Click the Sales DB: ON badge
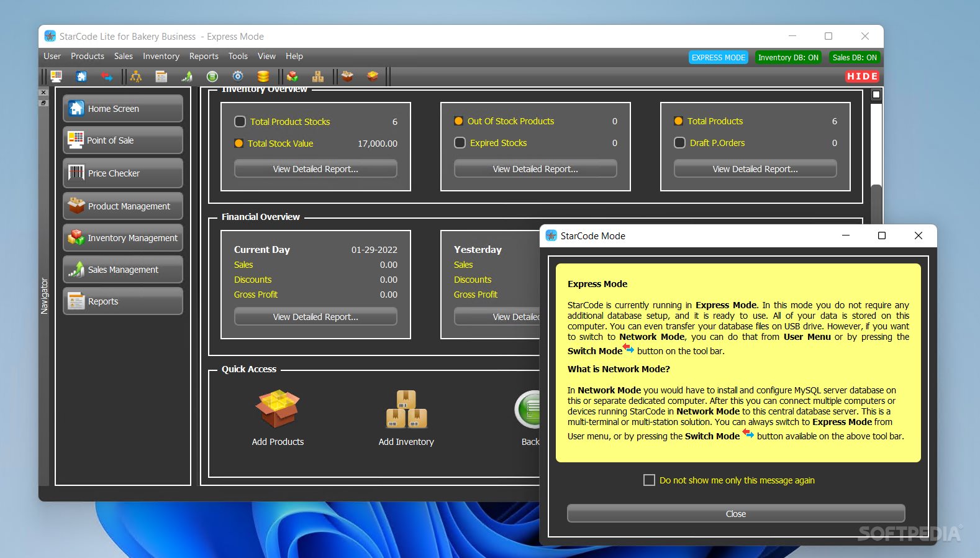The height and width of the screenshot is (558, 980). click(x=855, y=58)
